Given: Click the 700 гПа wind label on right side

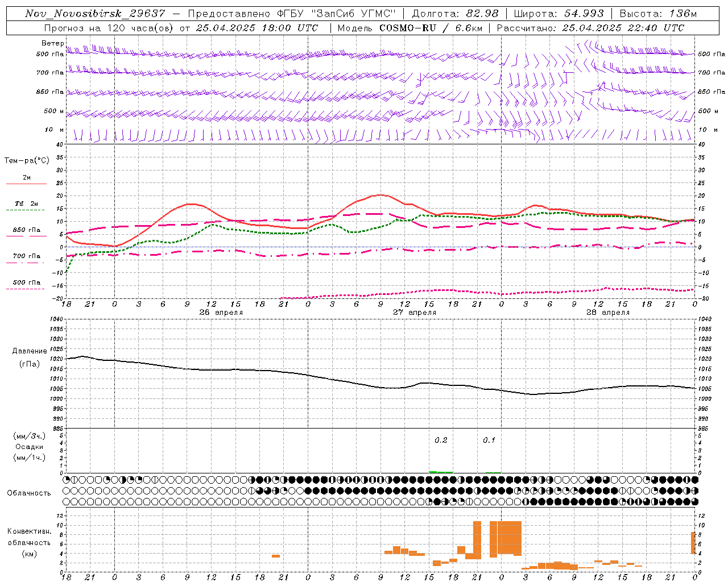Looking at the screenshot, I should click(712, 73).
